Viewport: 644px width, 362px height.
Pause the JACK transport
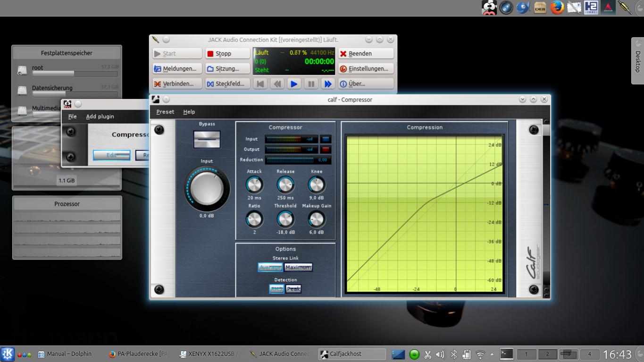point(311,84)
